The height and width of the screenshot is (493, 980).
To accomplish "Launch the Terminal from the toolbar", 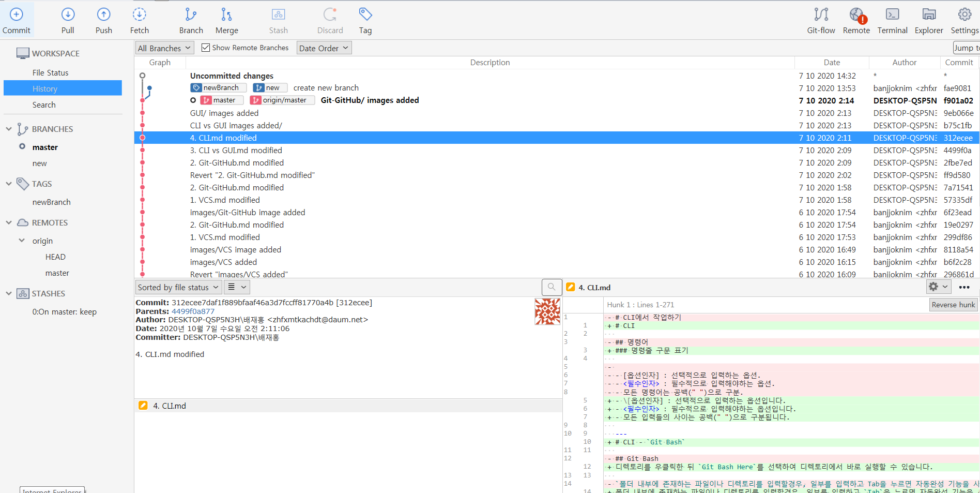I will tap(892, 20).
